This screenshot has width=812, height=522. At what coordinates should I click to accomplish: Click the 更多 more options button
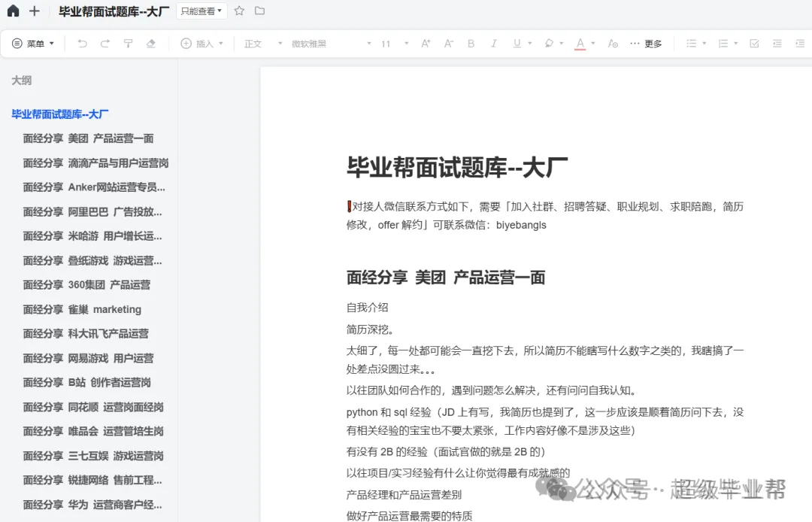pos(646,44)
